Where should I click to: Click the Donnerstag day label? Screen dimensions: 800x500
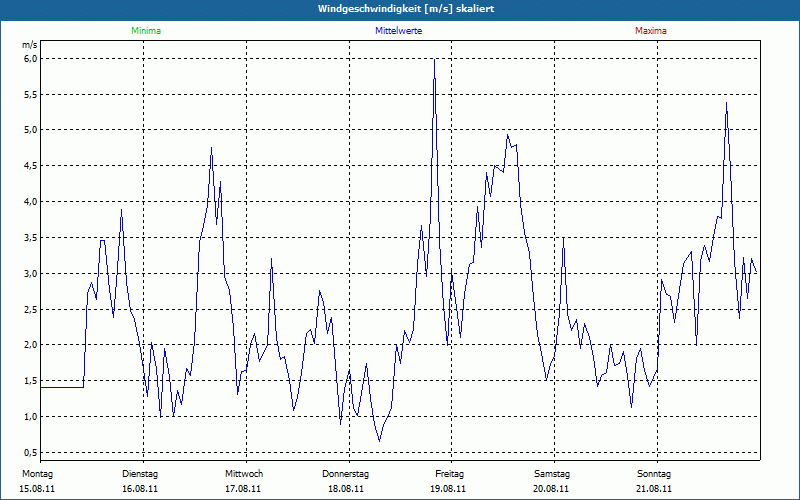(345, 474)
